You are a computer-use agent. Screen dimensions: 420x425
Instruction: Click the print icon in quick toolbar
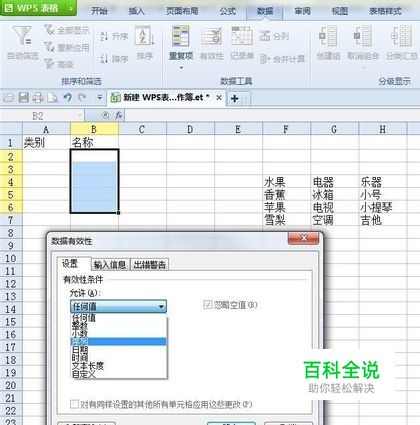(x=38, y=98)
